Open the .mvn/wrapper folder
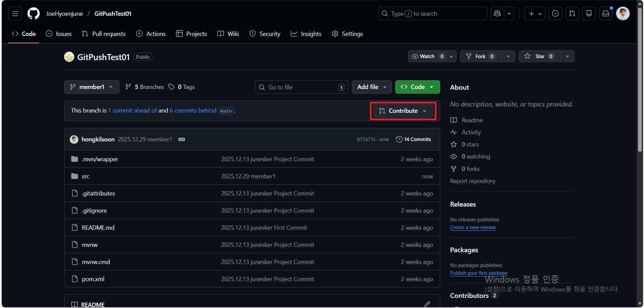644x308 pixels. point(100,159)
